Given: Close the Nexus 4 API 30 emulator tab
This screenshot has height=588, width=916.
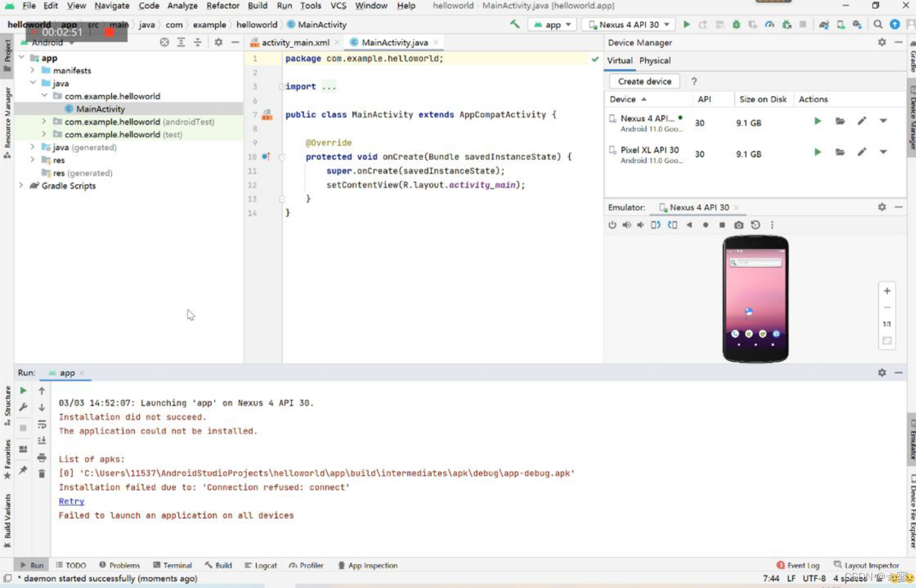Looking at the screenshot, I should [x=736, y=207].
